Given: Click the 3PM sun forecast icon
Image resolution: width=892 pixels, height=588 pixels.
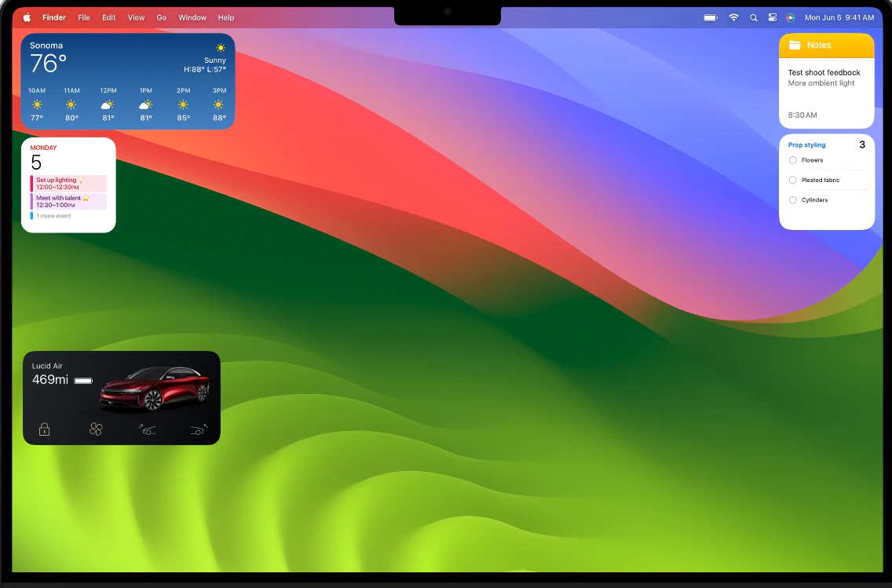Looking at the screenshot, I should [x=218, y=104].
